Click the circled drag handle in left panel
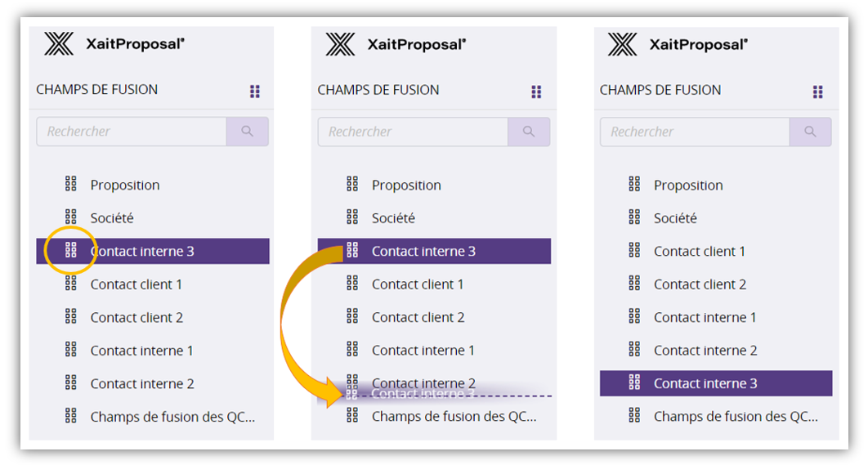 click(x=71, y=250)
